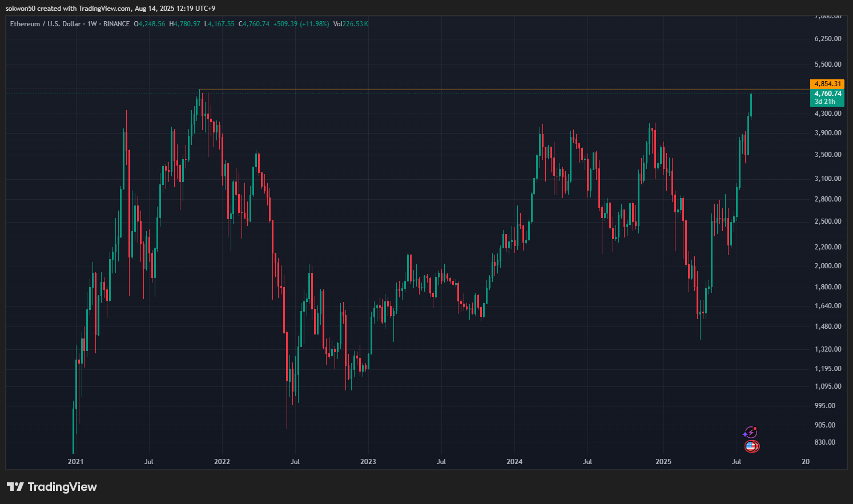This screenshot has height=504, width=853.
Task: Click the 2021 label on the time axis
Action: pyautogui.click(x=74, y=462)
